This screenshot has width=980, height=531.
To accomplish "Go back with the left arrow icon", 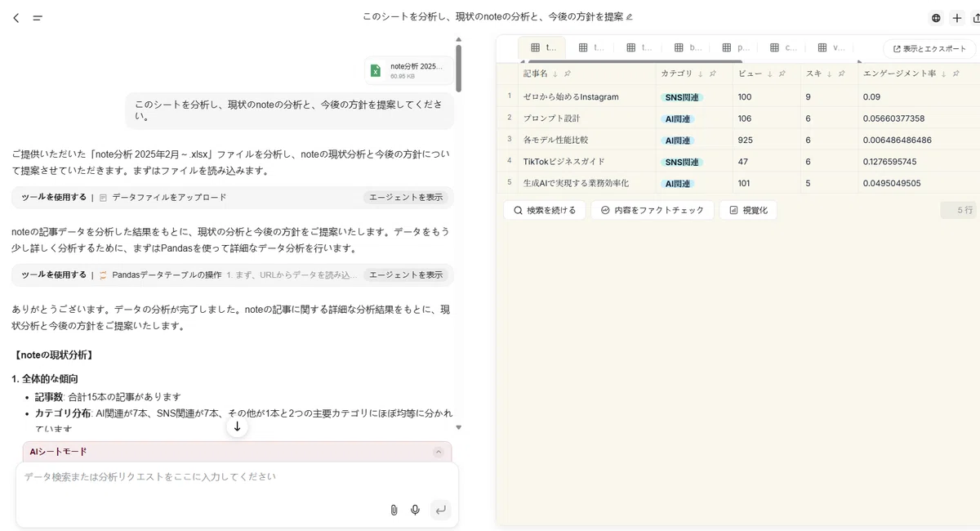I will coord(16,17).
